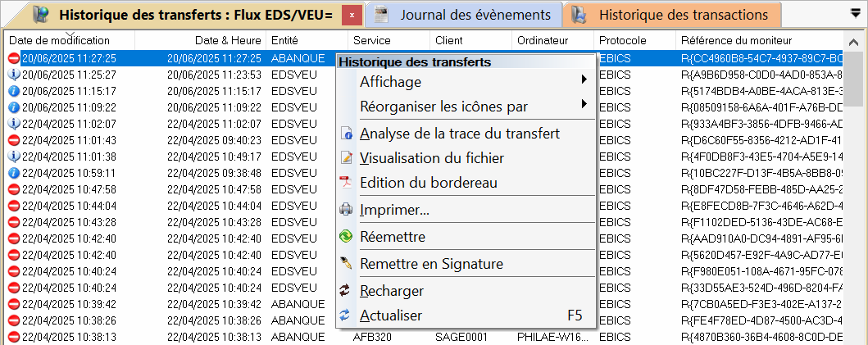Click the blue Actualiser refresh icon
The width and height of the screenshot is (868, 345).
(x=346, y=315)
